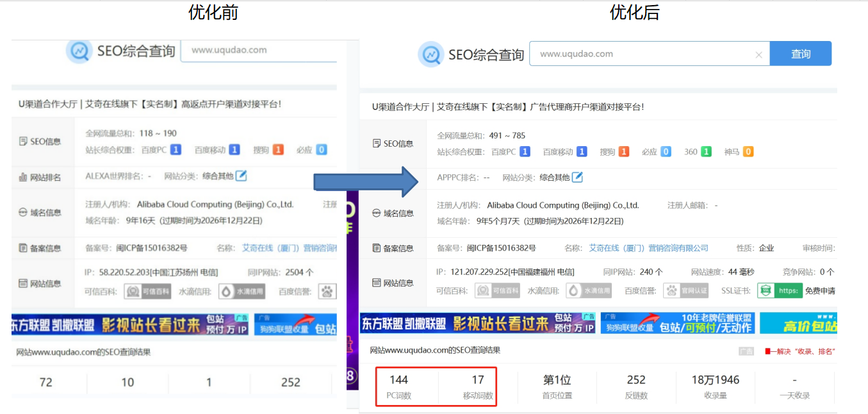The width and height of the screenshot is (868, 414).
Task: Click the blue 必应 weight badge 0
Action: pos(665,151)
